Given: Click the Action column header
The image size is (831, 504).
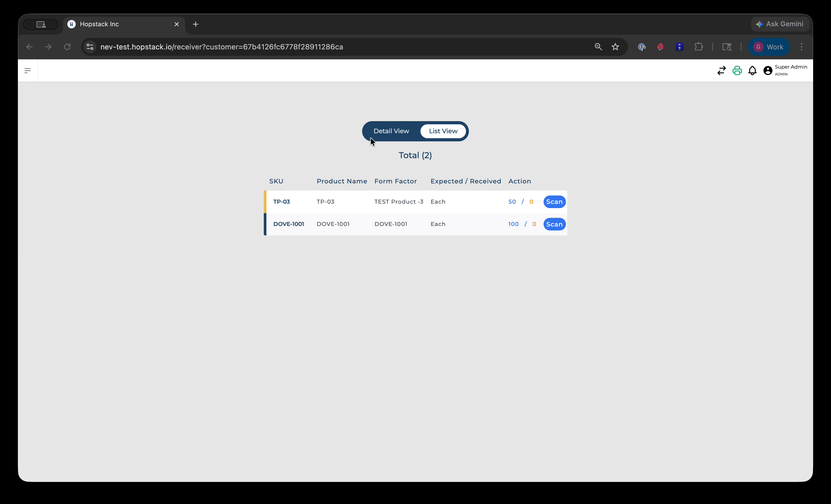Looking at the screenshot, I should tap(520, 181).
